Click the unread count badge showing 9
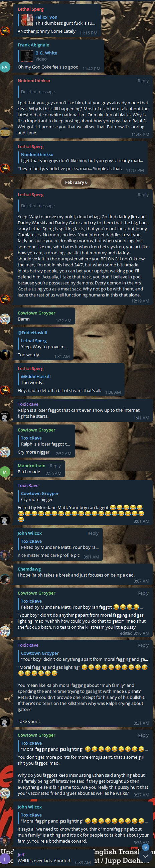155x868 pixels. pyautogui.click(x=146, y=847)
